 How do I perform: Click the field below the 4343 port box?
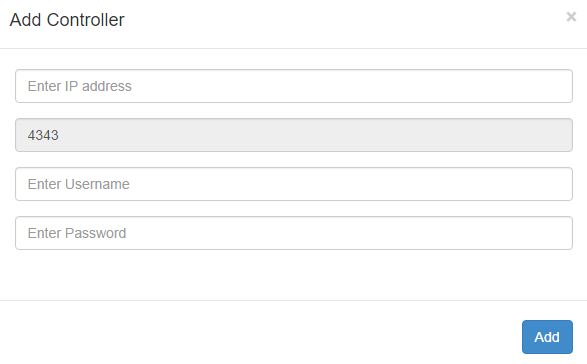click(294, 184)
